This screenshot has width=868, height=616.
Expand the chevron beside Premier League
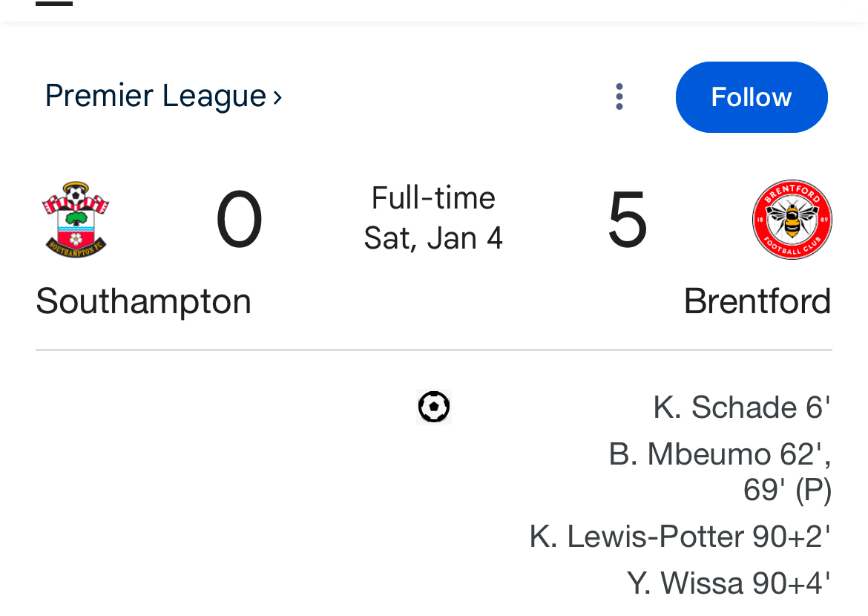(x=277, y=97)
